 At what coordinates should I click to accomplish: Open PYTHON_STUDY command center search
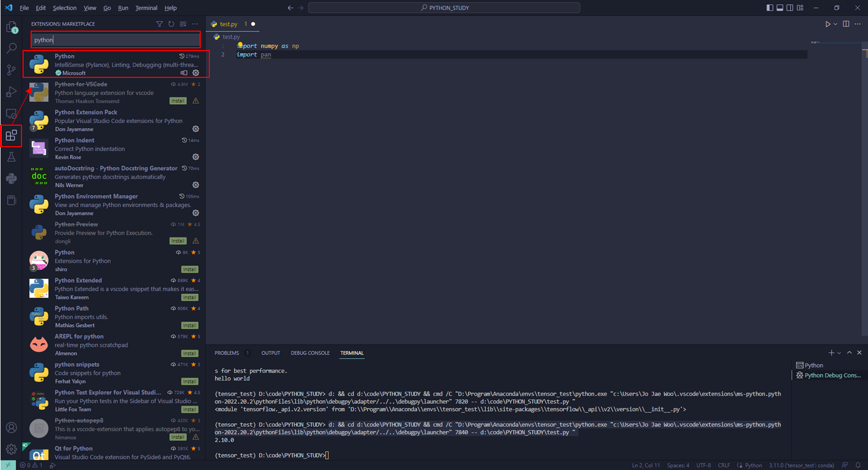444,8
